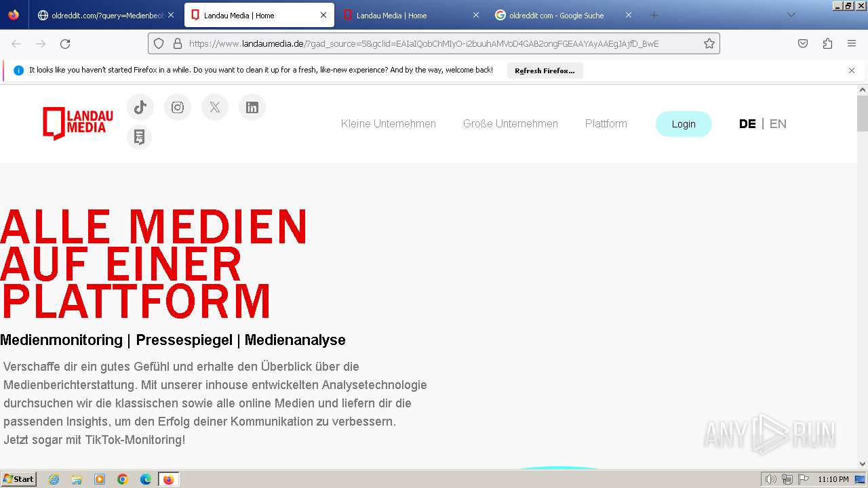This screenshot has width=868, height=488.
Task: Open Landau Media Instagram icon
Action: click(178, 107)
